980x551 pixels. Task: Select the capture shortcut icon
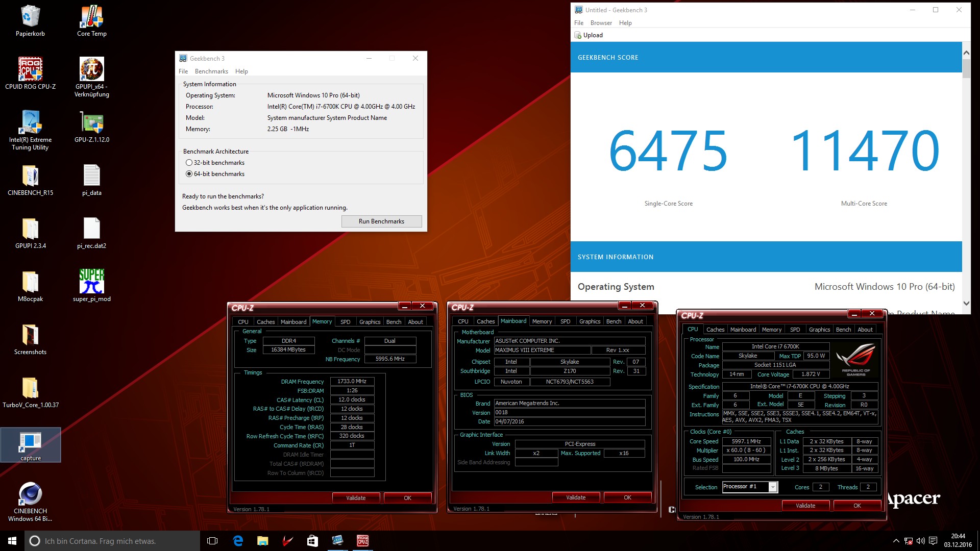point(30,445)
